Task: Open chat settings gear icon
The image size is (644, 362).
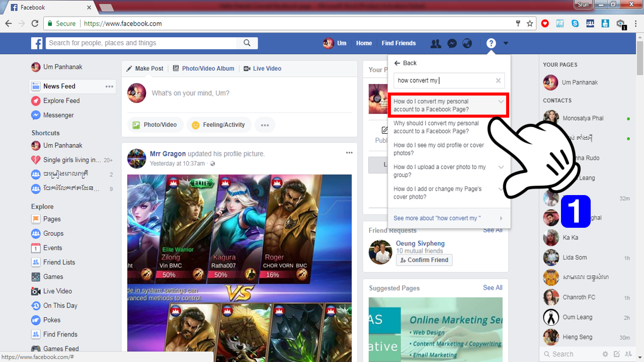Action: (x=605, y=354)
